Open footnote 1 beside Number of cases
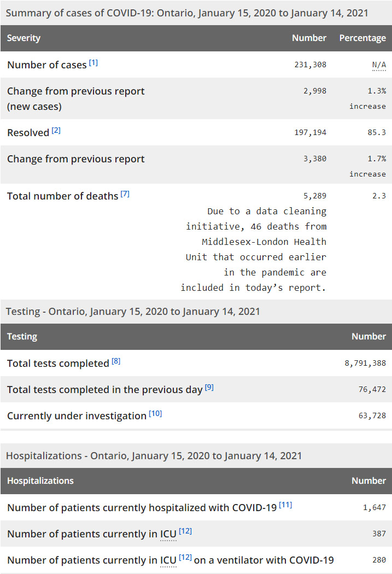Image resolution: width=392 pixels, height=574 pixels. tap(93, 63)
